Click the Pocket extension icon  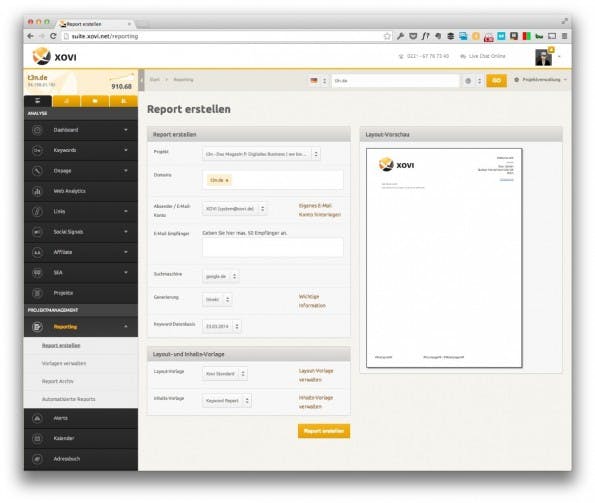pyautogui.click(x=413, y=36)
